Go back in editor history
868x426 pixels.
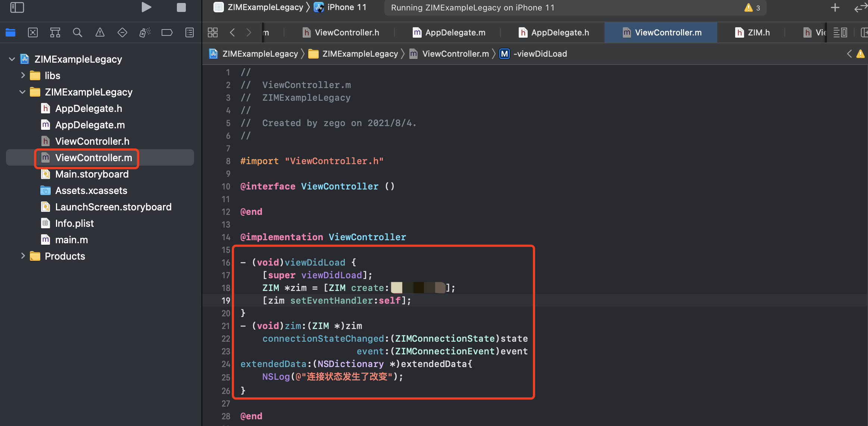tap(232, 32)
